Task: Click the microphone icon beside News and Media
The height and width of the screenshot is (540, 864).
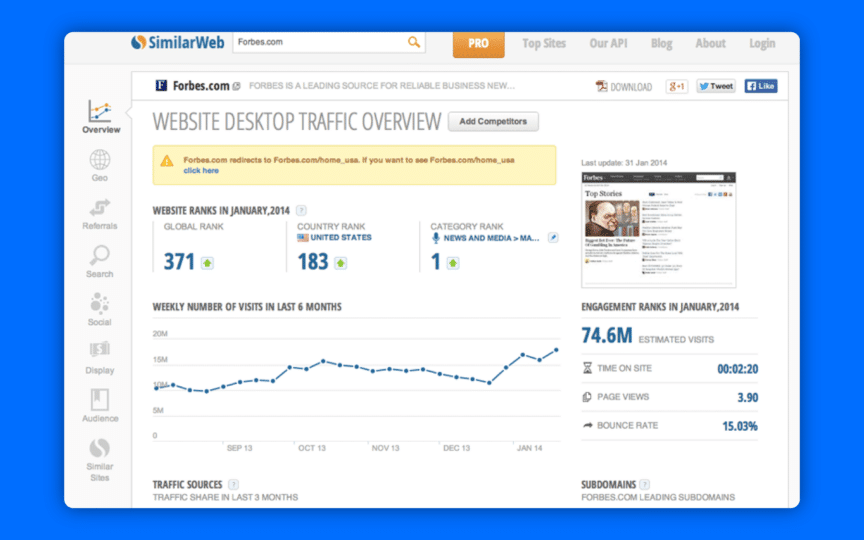Action: tap(435, 238)
